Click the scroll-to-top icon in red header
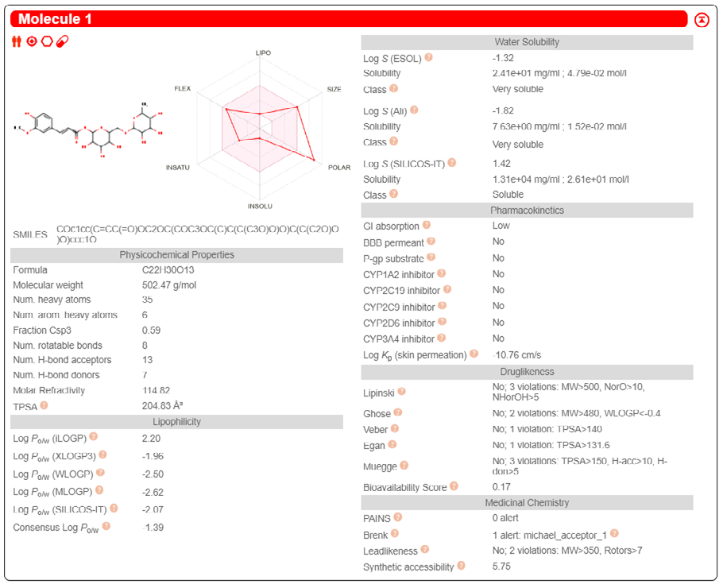 pyautogui.click(x=702, y=19)
